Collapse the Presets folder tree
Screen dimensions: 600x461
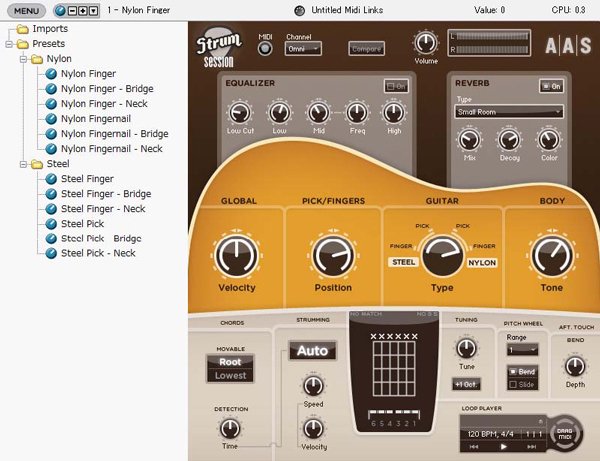pos(8,44)
